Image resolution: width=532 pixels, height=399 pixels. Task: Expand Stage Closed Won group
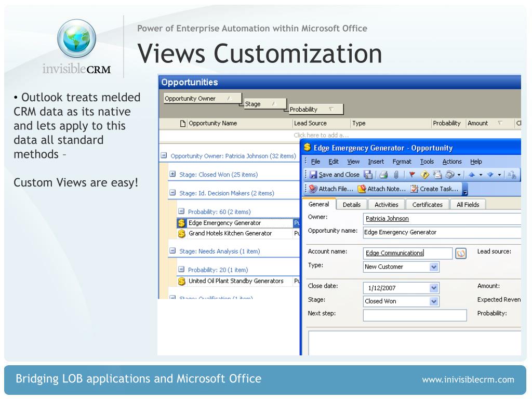(172, 174)
